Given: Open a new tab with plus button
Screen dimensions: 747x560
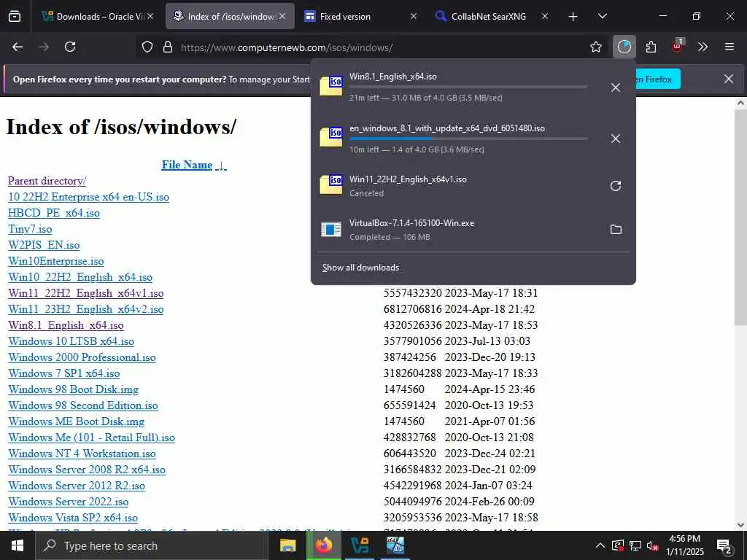Looking at the screenshot, I should pyautogui.click(x=573, y=17).
